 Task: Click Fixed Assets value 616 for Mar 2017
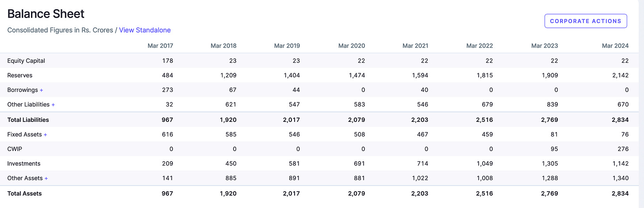click(168, 134)
